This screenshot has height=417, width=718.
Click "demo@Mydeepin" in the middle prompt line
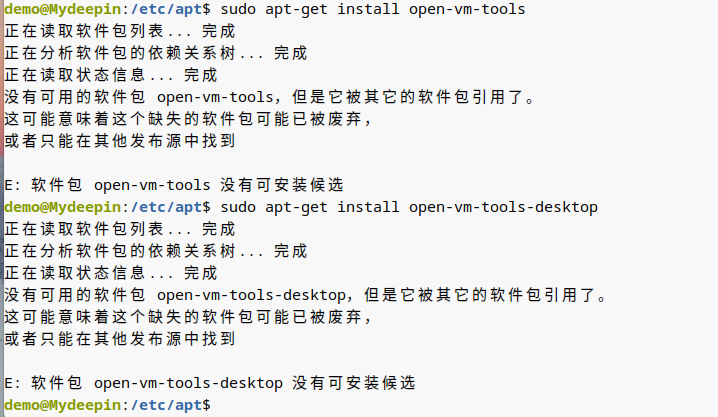(62, 207)
